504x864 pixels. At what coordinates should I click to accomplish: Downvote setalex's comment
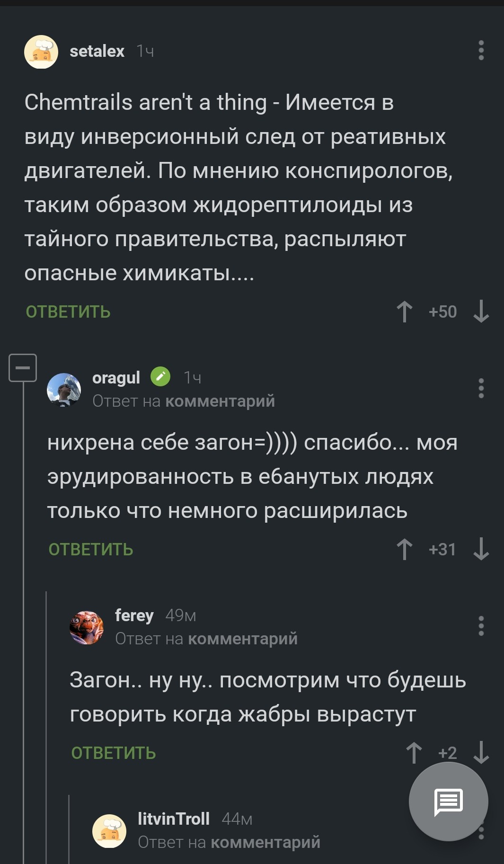(481, 312)
